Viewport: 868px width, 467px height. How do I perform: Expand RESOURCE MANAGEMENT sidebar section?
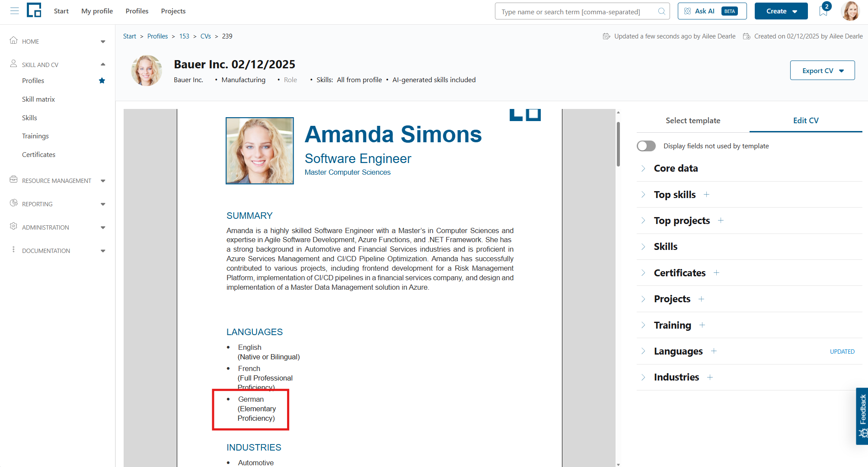pyautogui.click(x=103, y=181)
